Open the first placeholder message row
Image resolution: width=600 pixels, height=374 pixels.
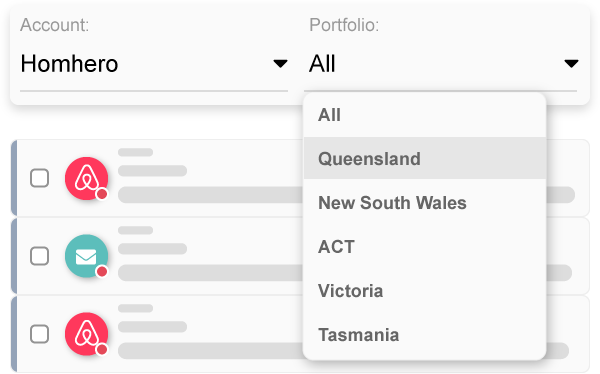[300, 178]
